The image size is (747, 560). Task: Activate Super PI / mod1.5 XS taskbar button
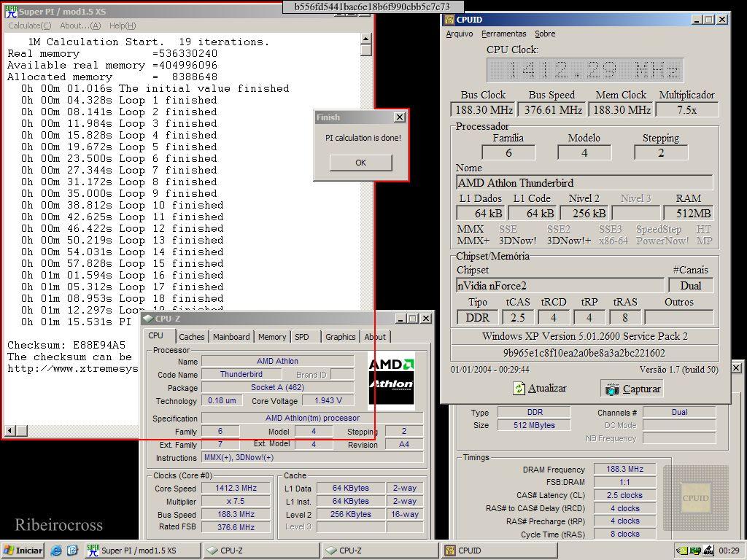pos(142,551)
